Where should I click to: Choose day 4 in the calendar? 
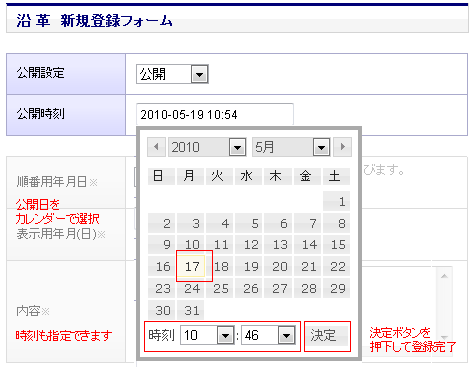point(220,223)
